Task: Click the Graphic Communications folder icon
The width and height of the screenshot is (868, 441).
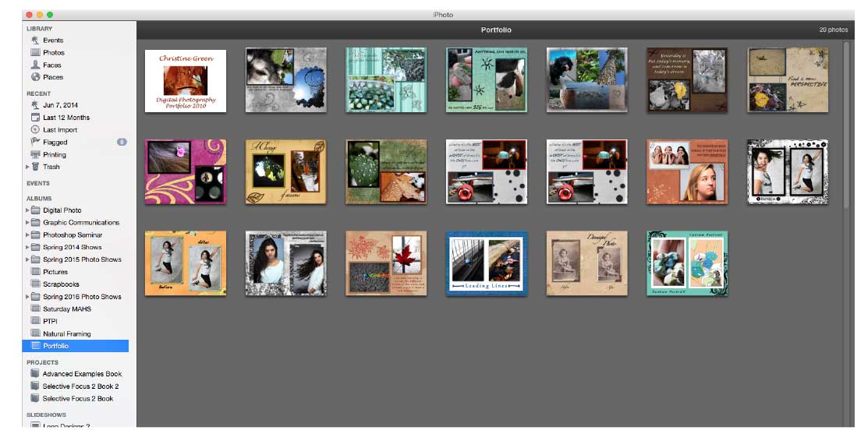Action: pos(35,222)
